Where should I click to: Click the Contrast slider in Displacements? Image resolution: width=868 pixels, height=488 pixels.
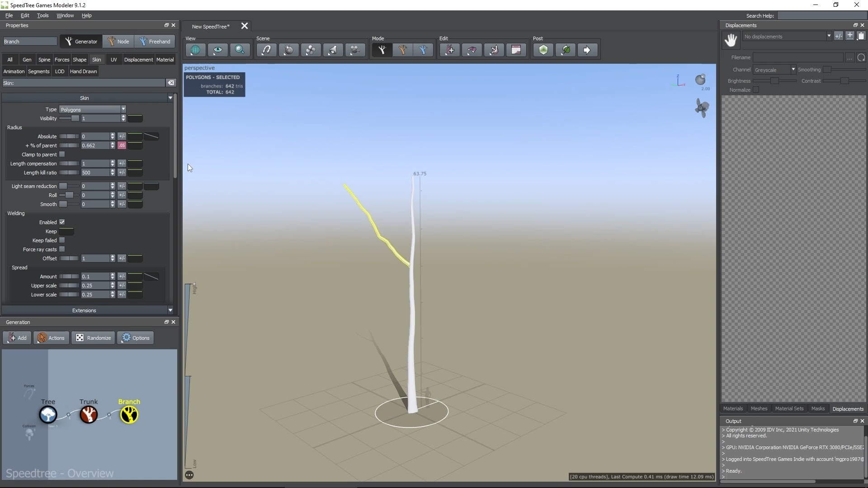844,81
